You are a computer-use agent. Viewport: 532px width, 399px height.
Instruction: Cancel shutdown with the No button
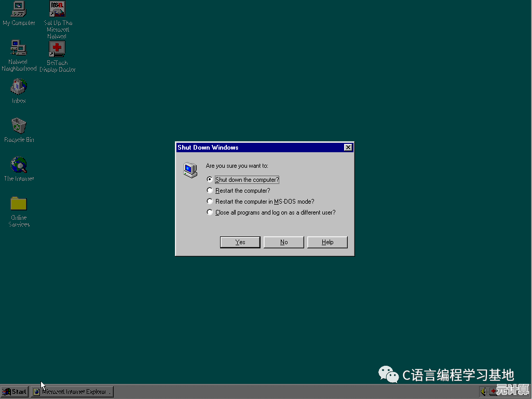[283, 242]
